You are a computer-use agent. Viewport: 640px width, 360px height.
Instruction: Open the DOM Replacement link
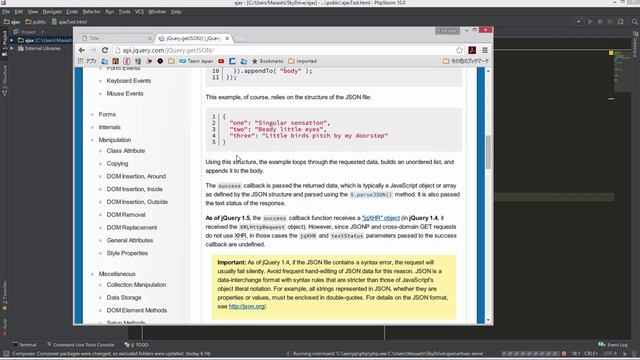[131, 227]
